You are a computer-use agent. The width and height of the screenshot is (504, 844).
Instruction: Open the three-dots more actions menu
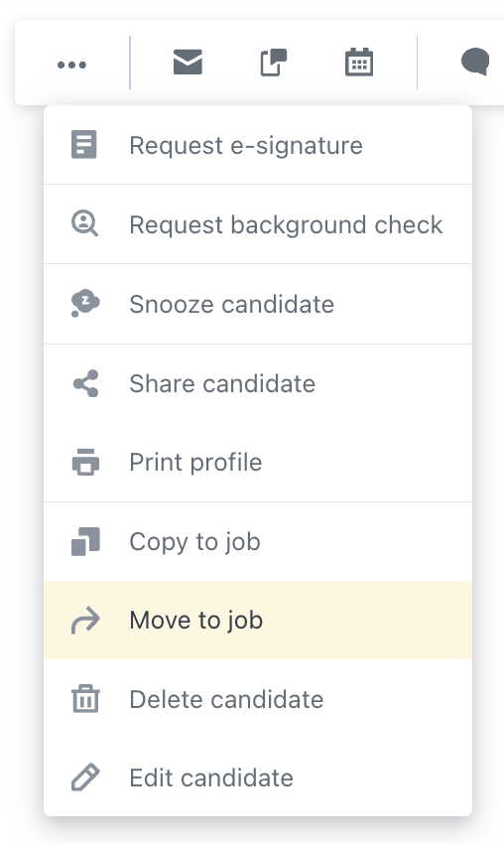point(71,65)
